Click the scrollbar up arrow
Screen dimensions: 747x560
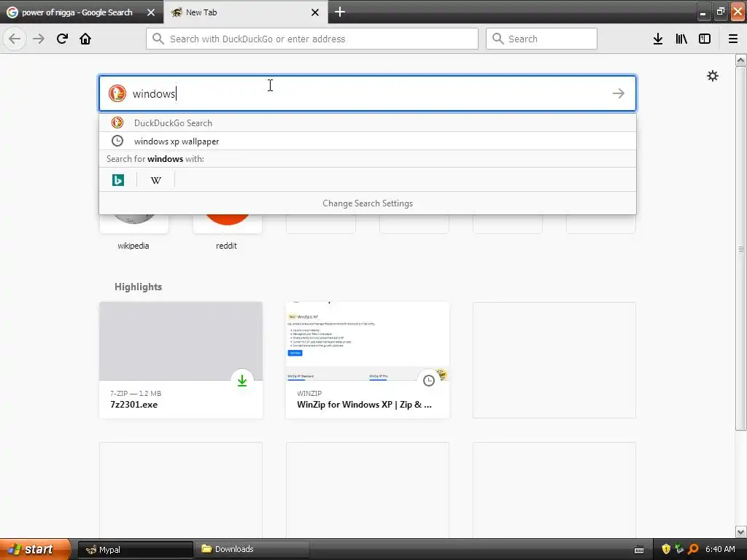[x=741, y=60]
